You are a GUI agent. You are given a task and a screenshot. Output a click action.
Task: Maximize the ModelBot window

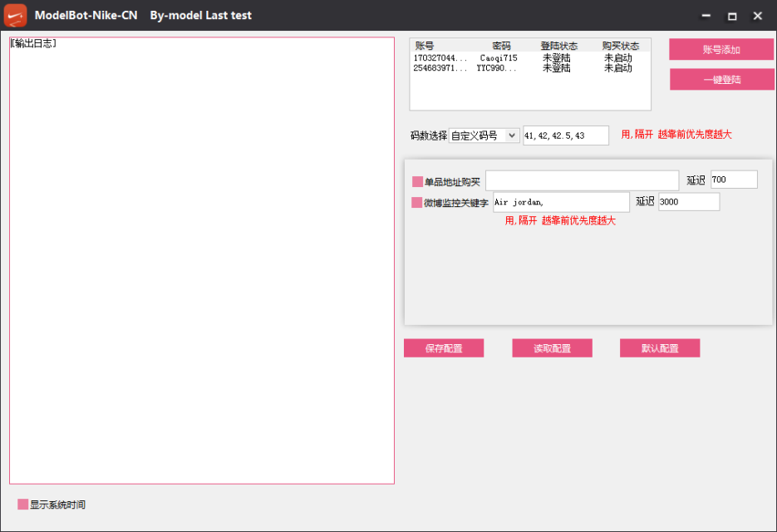[x=732, y=16]
